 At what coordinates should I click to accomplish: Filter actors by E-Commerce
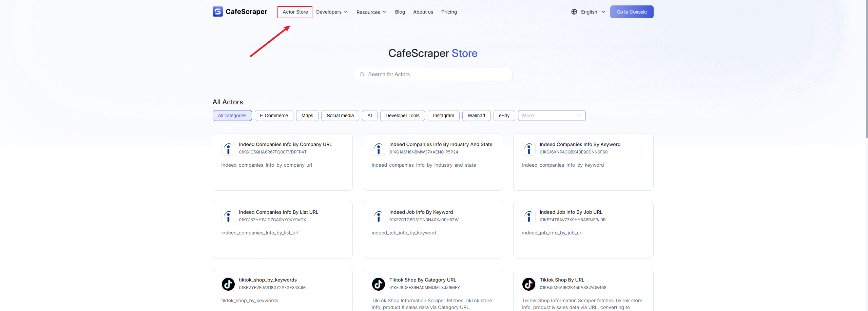click(x=274, y=116)
